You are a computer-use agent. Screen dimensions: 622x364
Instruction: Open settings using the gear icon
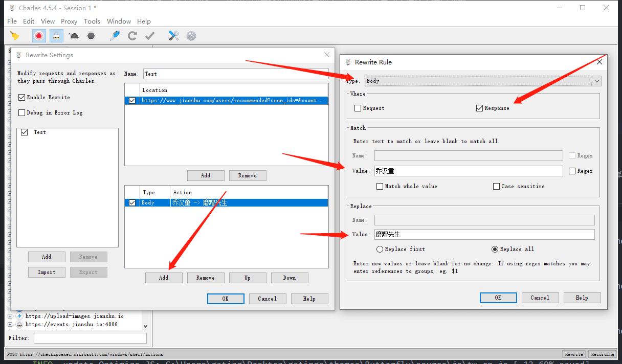[191, 36]
